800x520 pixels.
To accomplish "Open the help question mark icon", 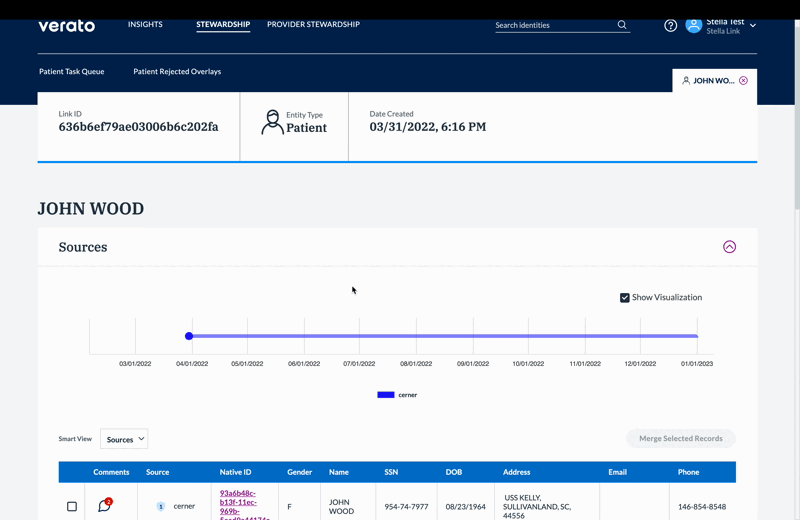I will 671,26.
